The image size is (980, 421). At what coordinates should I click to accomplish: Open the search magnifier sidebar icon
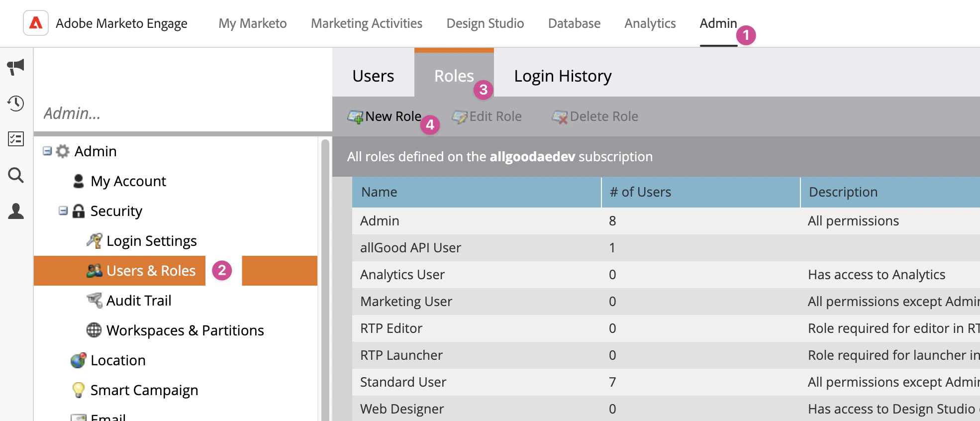[x=16, y=175]
